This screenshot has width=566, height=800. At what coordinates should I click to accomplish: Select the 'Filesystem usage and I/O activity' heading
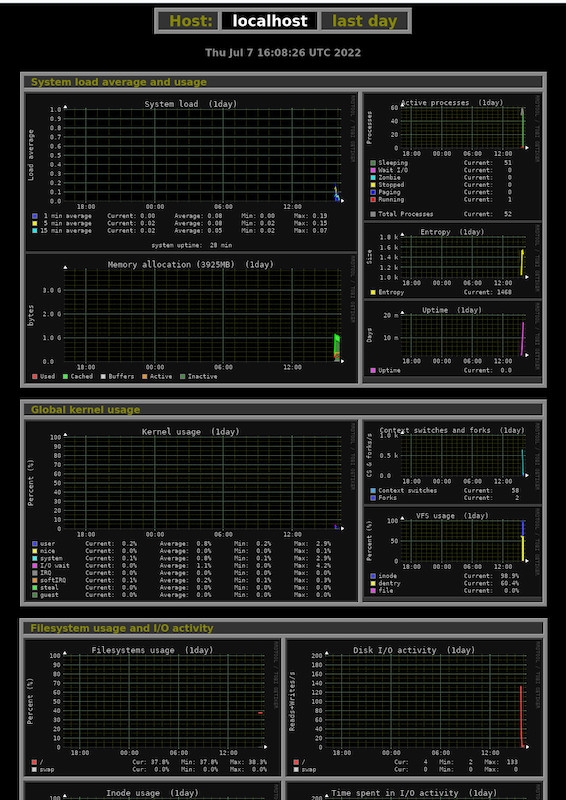point(122,628)
